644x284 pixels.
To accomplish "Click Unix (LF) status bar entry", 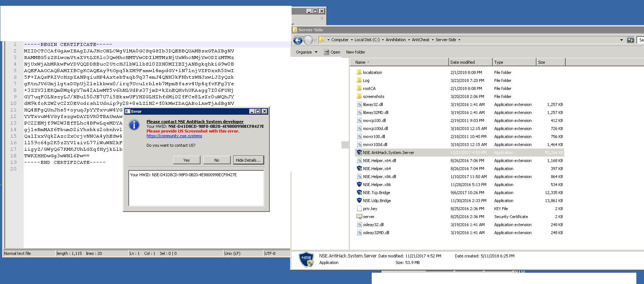I will (233, 253).
